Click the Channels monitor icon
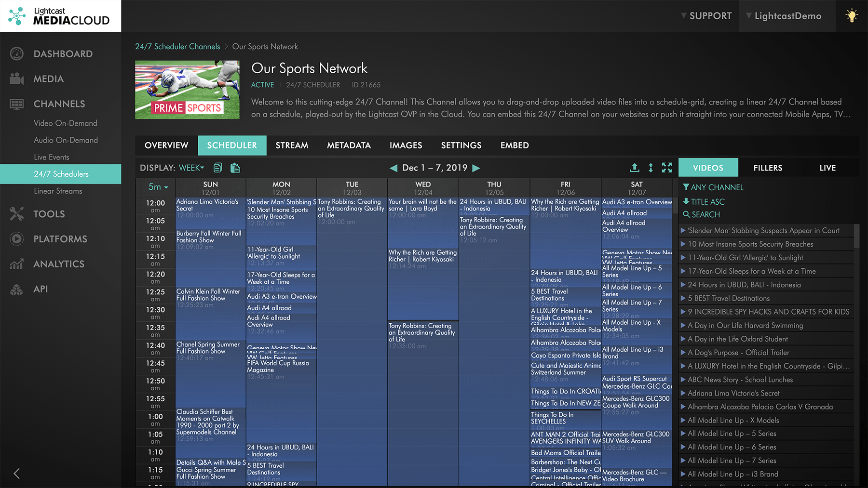Screen dimensions: 868x488 tap(17, 104)
